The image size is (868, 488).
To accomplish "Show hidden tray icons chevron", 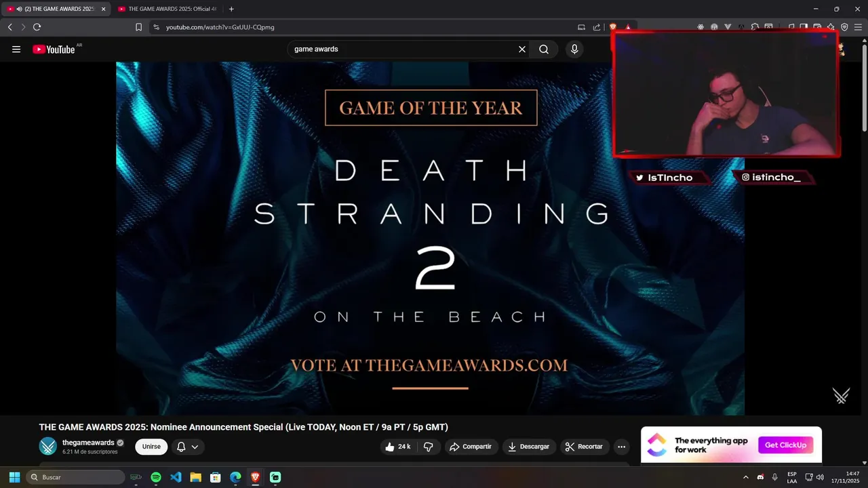I will click(x=746, y=477).
